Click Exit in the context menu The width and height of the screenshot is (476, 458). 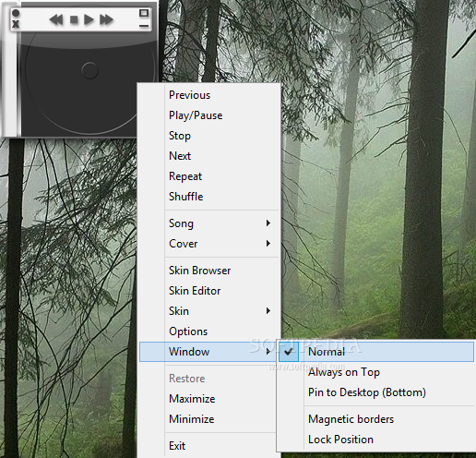pos(208,446)
